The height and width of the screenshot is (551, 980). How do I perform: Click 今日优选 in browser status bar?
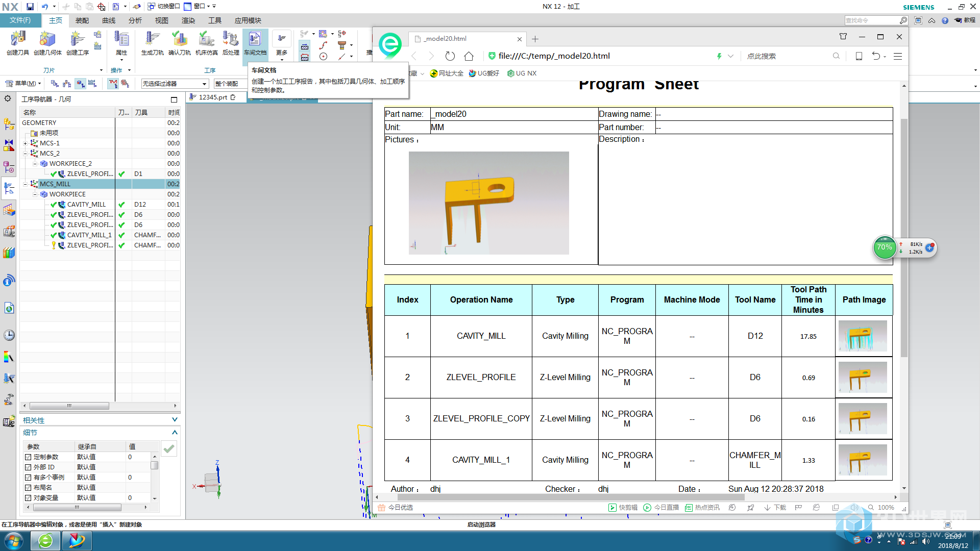click(396, 508)
